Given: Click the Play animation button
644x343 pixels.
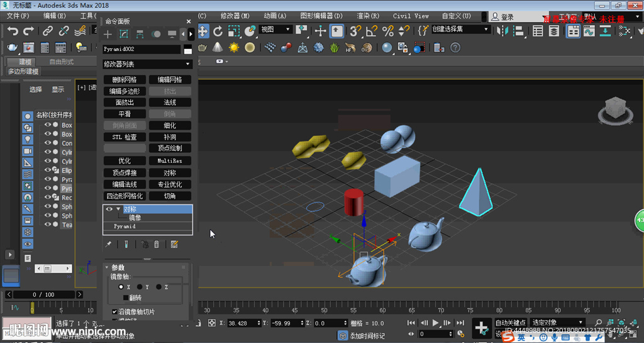Looking at the screenshot, I should coord(436,323).
